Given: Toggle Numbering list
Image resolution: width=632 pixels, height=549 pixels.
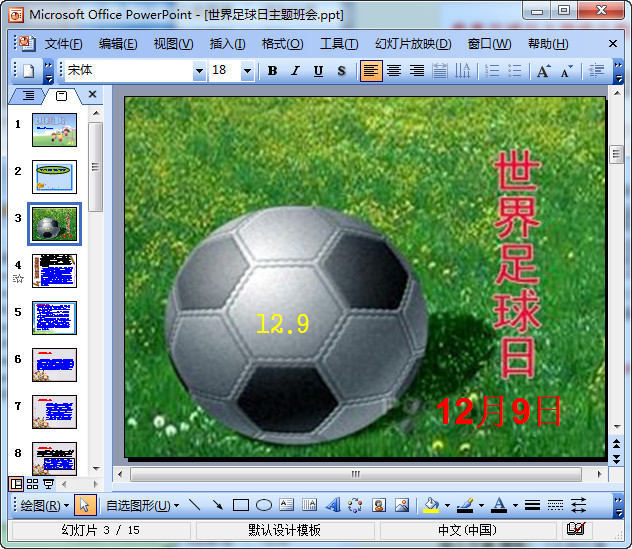Looking at the screenshot, I should click(x=492, y=71).
